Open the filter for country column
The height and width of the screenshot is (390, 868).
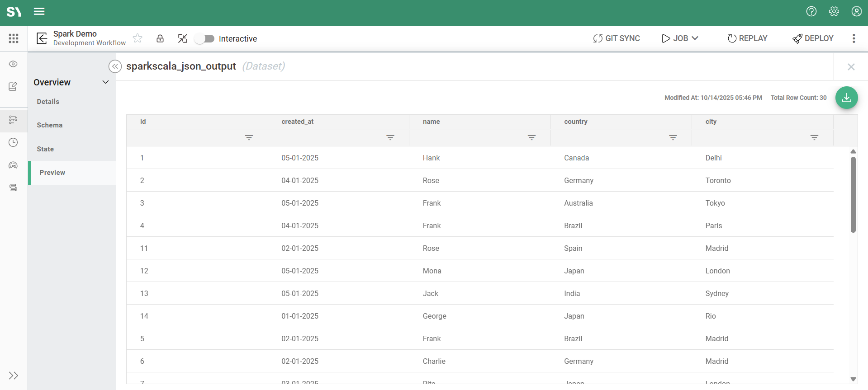point(673,137)
